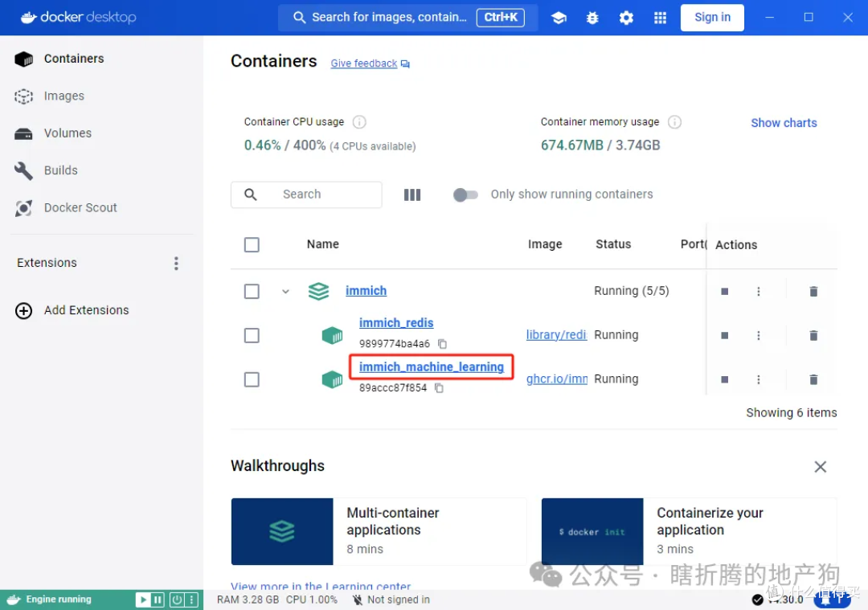
Task: Pause the Docker engine from the status bar
Action: pyautogui.click(x=156, y=600)
